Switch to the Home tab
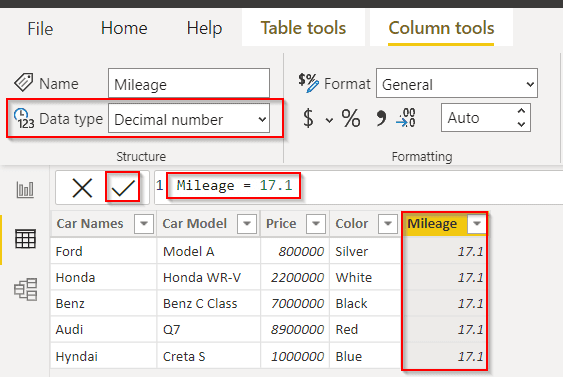563x377 pixels. tap(124, 28)
